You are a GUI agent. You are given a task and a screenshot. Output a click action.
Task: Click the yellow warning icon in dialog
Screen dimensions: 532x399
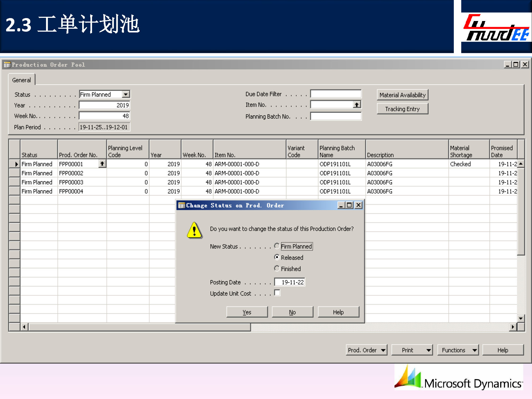click(x=194, y=230)
